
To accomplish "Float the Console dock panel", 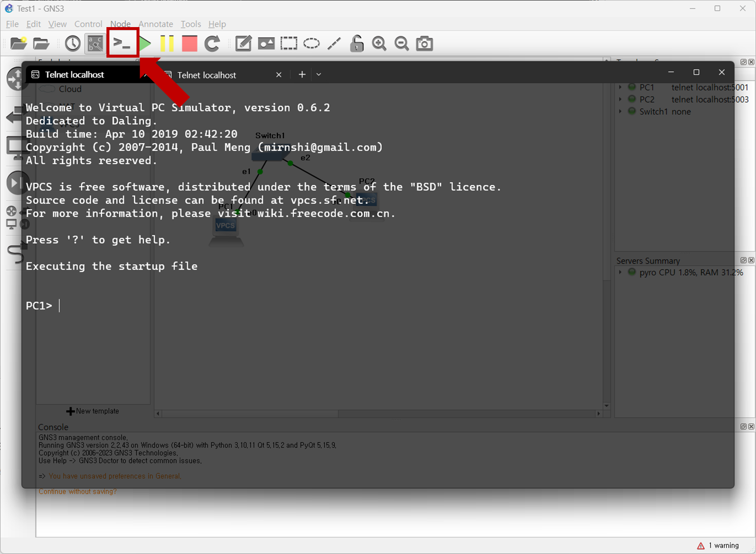I will [x=743, y=426].
